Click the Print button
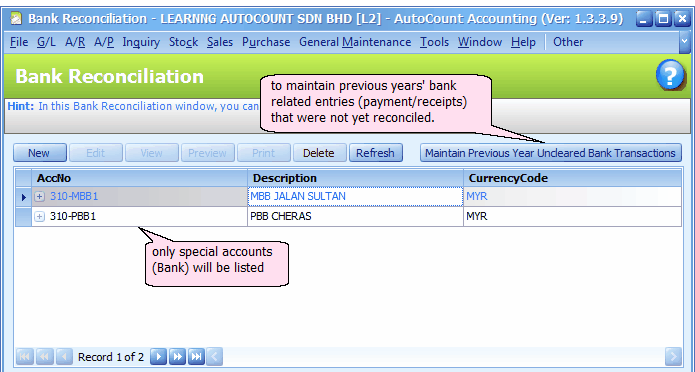 [x=264, y=153]
